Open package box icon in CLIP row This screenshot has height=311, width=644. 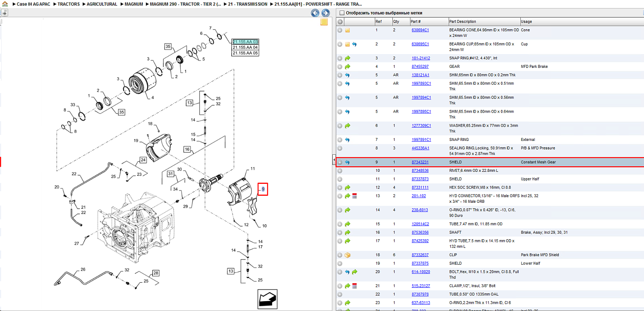pyautogui.click(x=347, y=255)
